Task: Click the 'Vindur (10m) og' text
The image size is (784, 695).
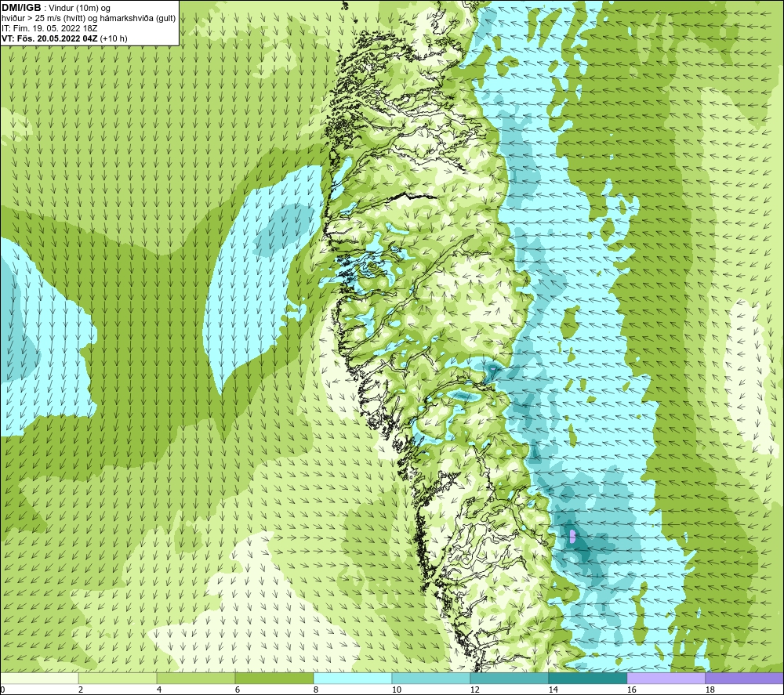Action: tap(81, 9)
